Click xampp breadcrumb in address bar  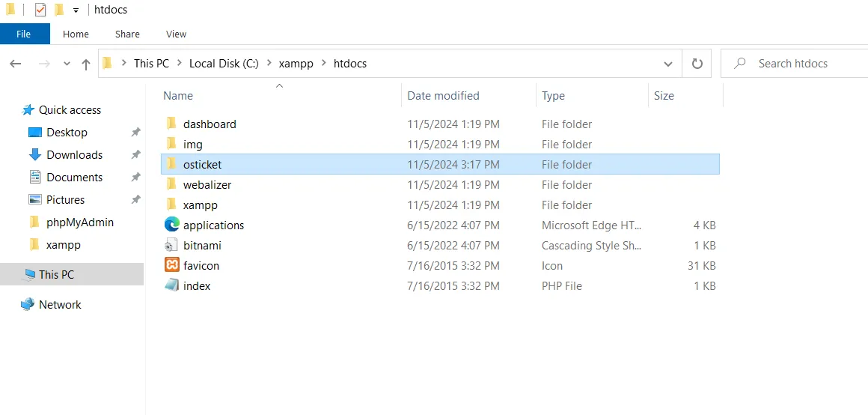(x=296, y=64)
